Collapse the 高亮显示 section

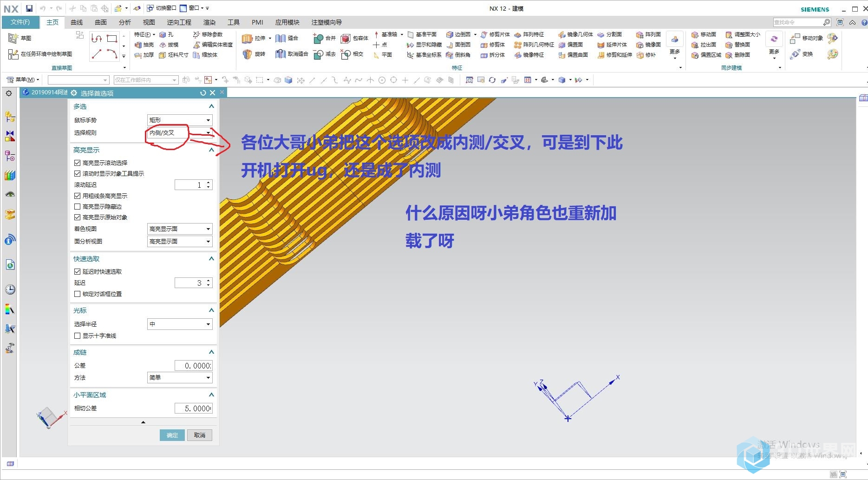[x=211, y=150]
